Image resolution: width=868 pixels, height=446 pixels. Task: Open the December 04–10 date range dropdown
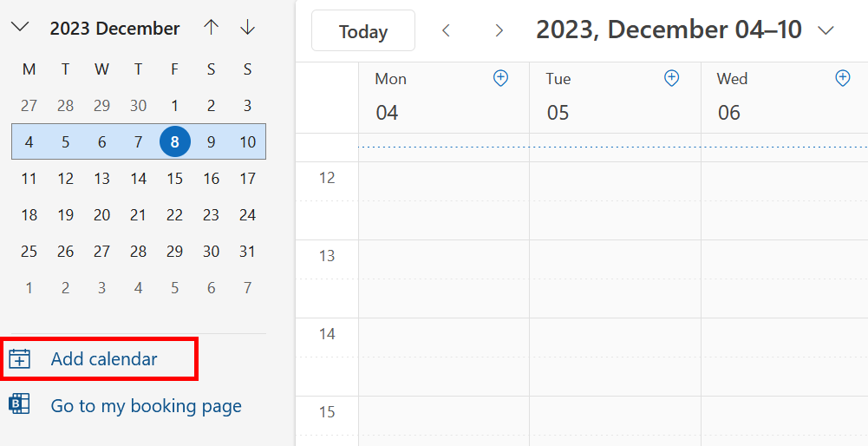(826, 30)
